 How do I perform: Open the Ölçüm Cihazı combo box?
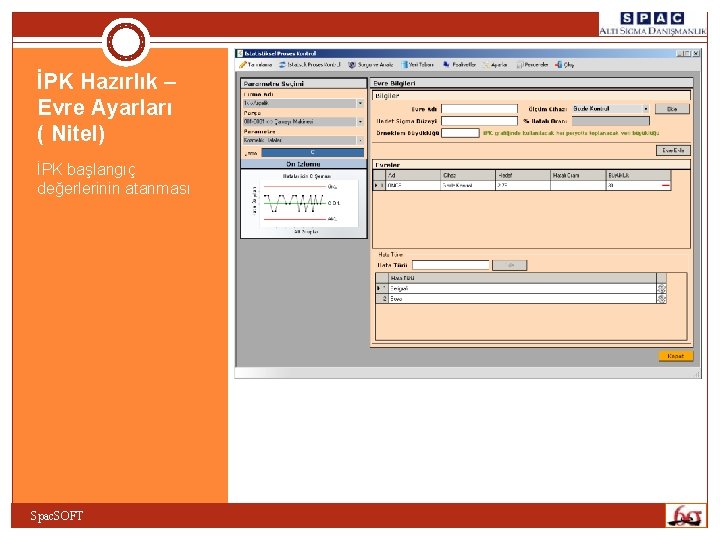click(x=611, y=109)
